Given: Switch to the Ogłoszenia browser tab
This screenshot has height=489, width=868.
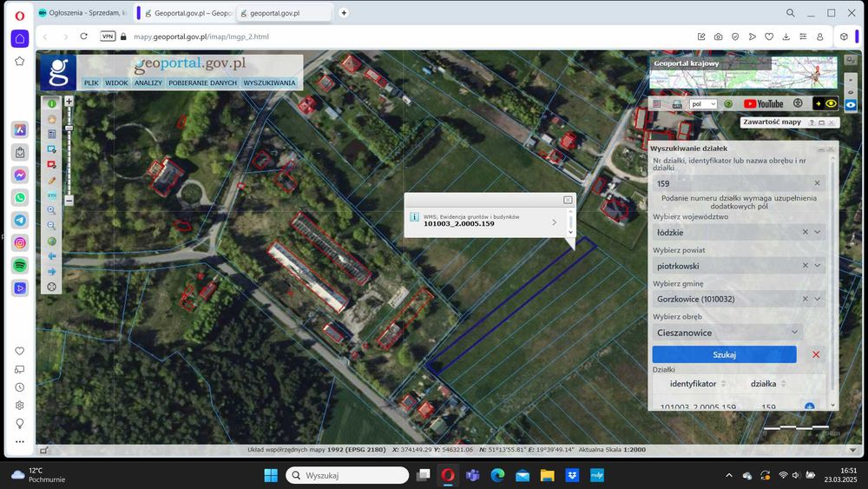Looking at the screenshot, I should (82, 13).
